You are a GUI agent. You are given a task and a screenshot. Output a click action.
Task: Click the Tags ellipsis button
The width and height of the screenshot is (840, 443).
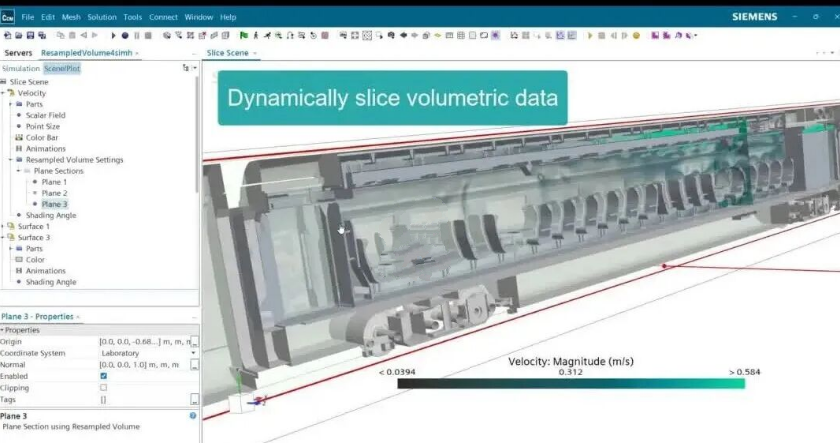point(194,399)
